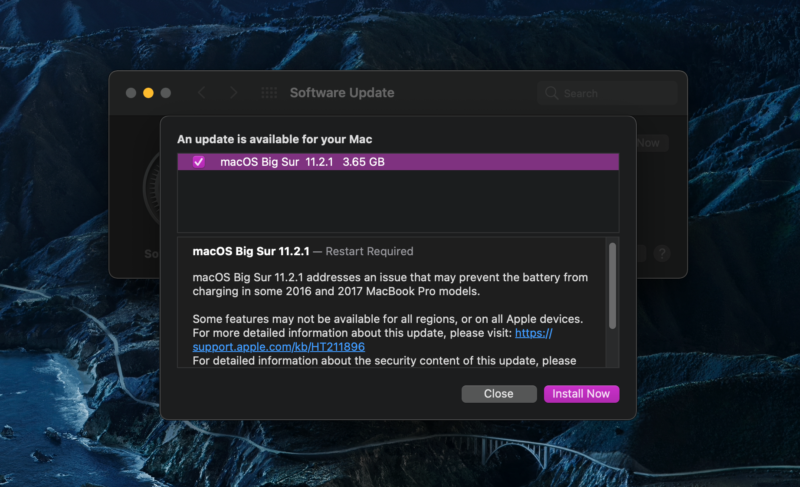Minimize the window with the yellow button
The width and height of the screenshot is (800, 487).
(x=148, y=93)
